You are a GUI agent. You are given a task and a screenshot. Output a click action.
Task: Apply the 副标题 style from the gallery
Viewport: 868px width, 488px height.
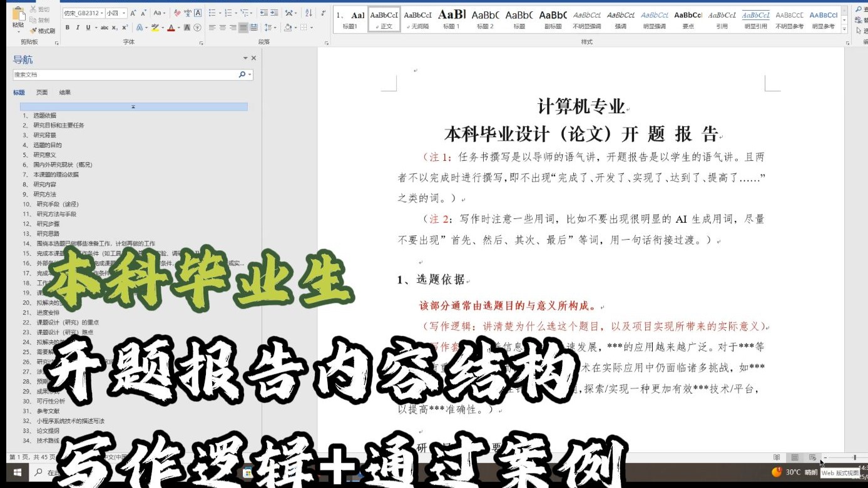(x=553, y=20)
